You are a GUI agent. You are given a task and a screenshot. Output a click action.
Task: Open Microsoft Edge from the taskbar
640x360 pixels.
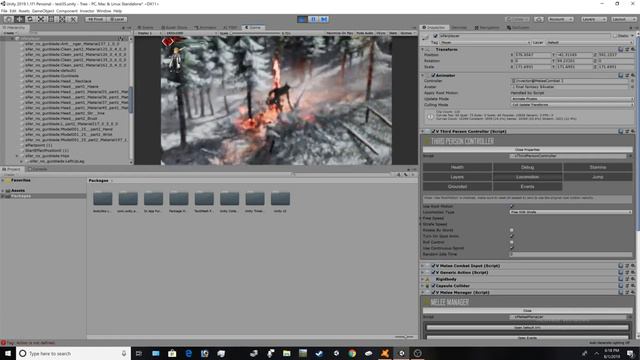point(188,353)
